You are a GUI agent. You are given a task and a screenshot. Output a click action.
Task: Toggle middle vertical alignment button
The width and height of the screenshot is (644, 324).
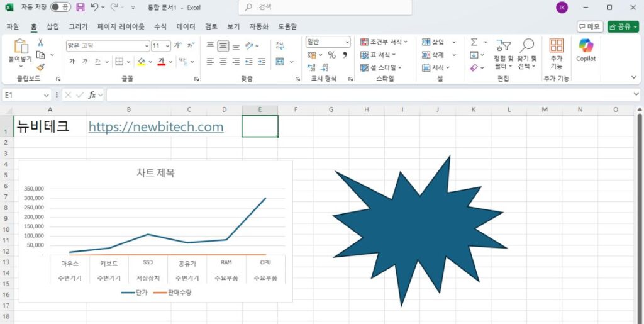(x=223, y=46)
